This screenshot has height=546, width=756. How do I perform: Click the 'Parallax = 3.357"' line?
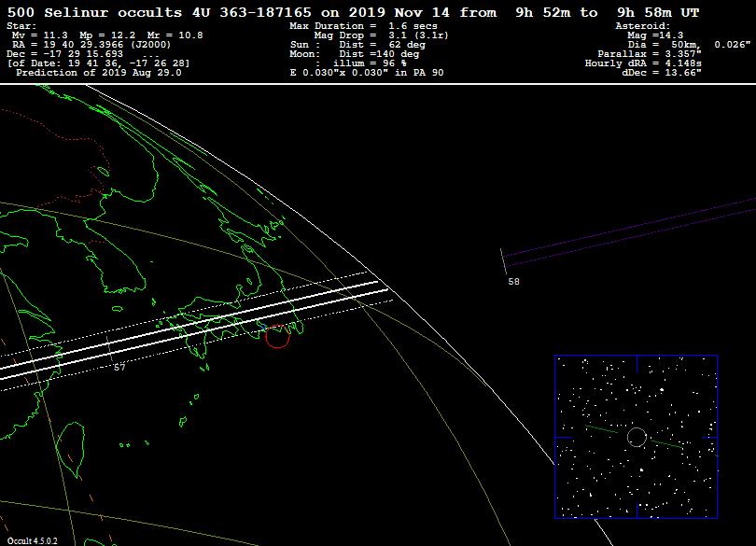(650, 54)
